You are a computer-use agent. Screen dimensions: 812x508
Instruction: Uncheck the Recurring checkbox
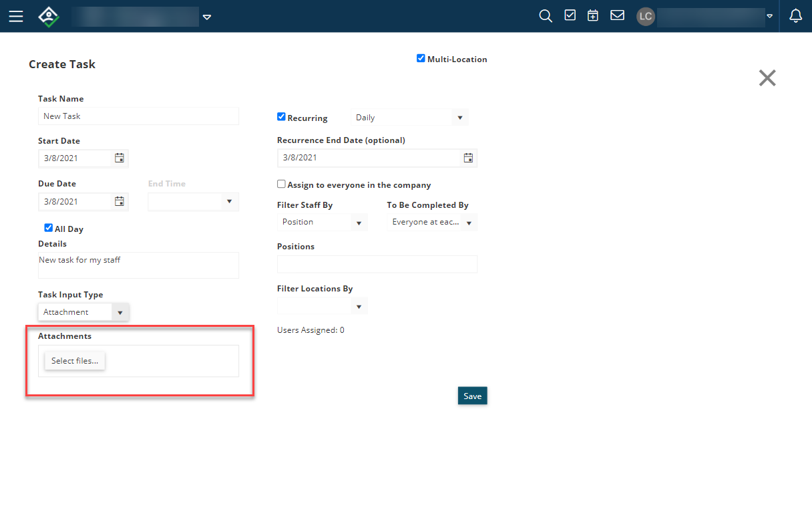click(281, 116)
